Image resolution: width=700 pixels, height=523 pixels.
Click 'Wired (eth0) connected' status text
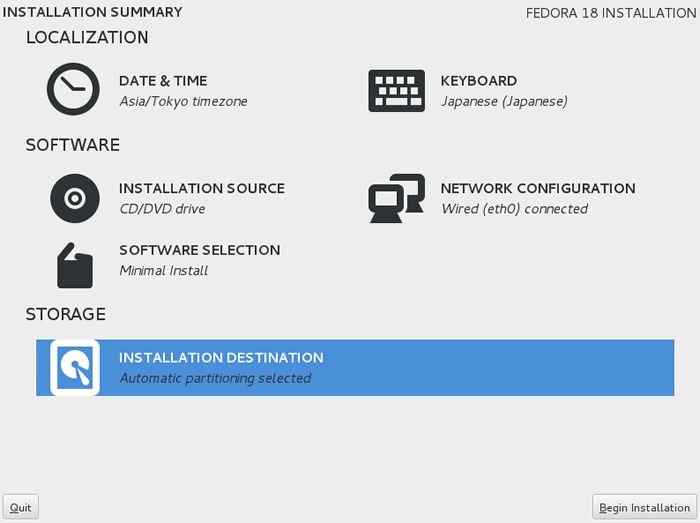(x=514, y=209)
